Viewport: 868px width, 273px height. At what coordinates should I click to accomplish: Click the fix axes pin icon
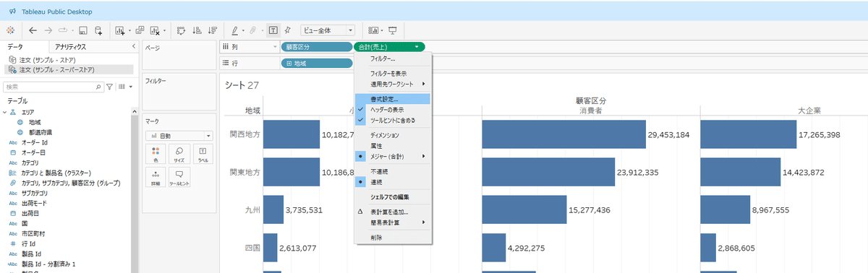pyautogui.click(x=287, y=30)
